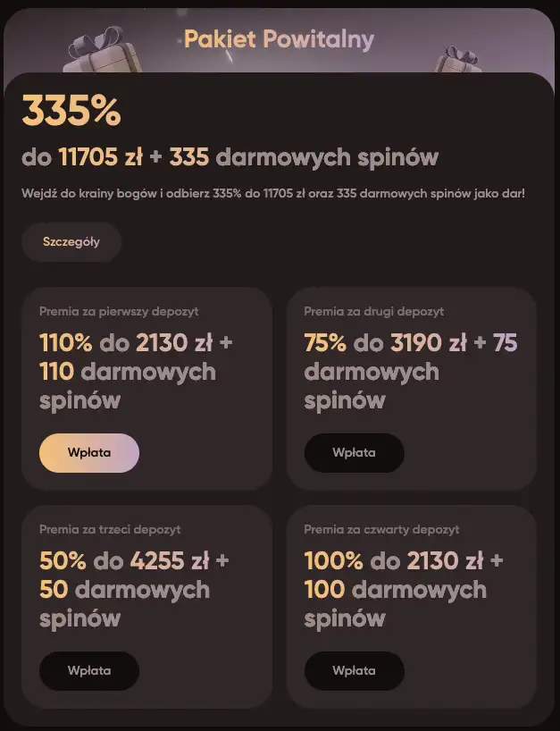
Task: Click the 'Premia za czwarty depozyt' label
Action: click(381, 530)
